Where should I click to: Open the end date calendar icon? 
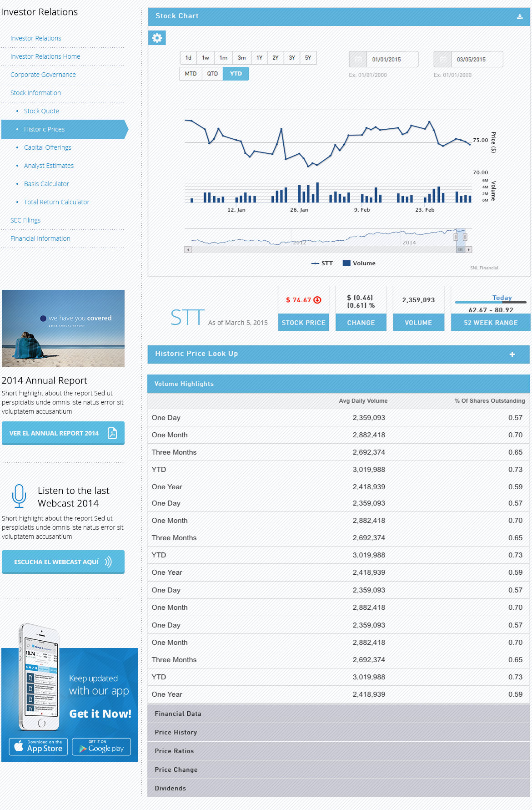(442, 59)
